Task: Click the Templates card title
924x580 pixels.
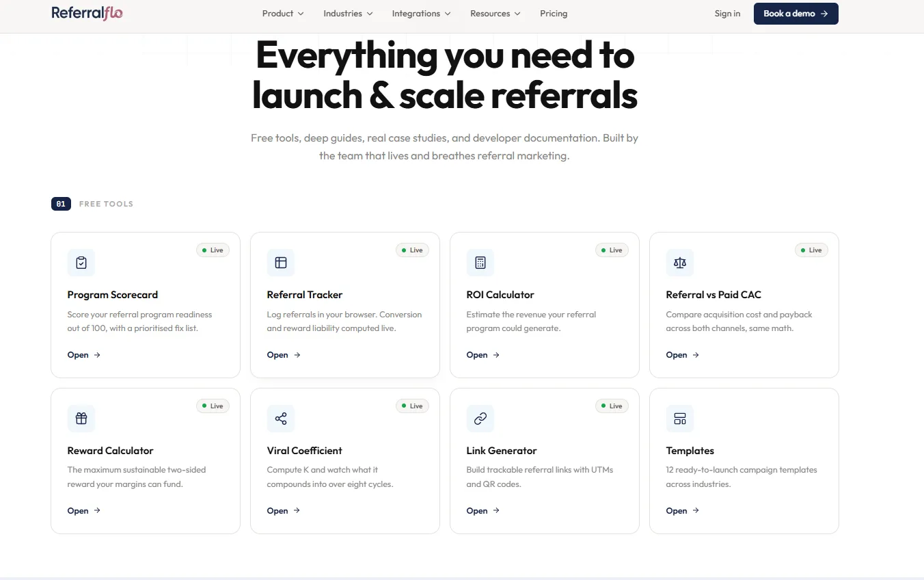Action: [x=690, y=451]
